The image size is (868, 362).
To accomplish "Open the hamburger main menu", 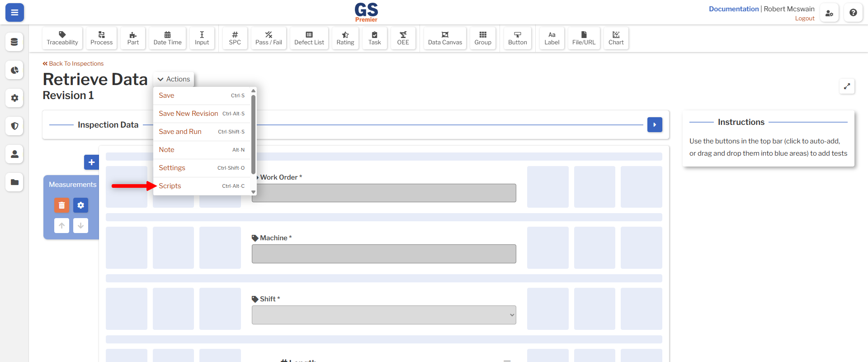I will pyautogui.click(x=14, y=13).
